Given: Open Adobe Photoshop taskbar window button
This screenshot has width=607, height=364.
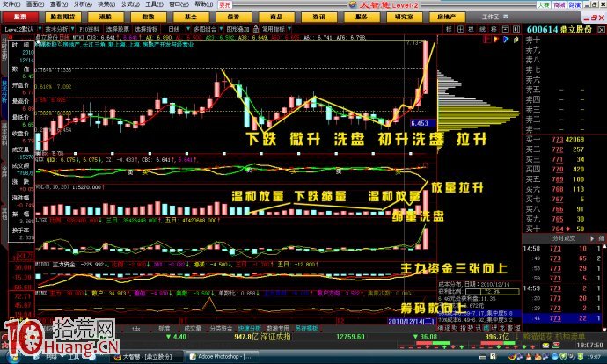Looking at the screenshot, I should 223,357.
